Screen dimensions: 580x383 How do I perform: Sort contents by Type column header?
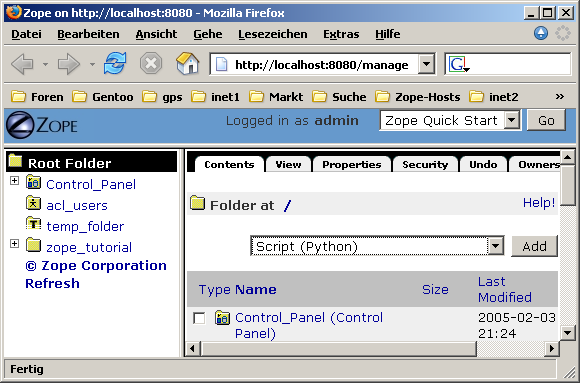click(215, 289)
